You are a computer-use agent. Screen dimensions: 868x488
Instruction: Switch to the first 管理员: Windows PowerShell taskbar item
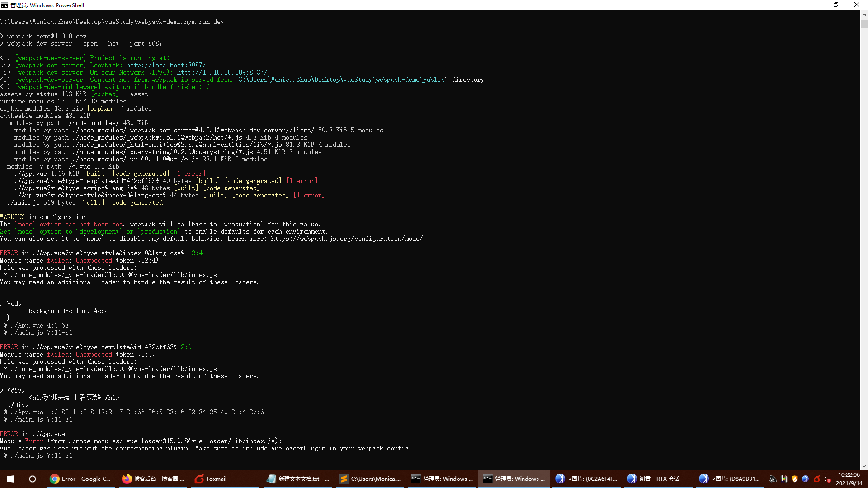[442, 479]
